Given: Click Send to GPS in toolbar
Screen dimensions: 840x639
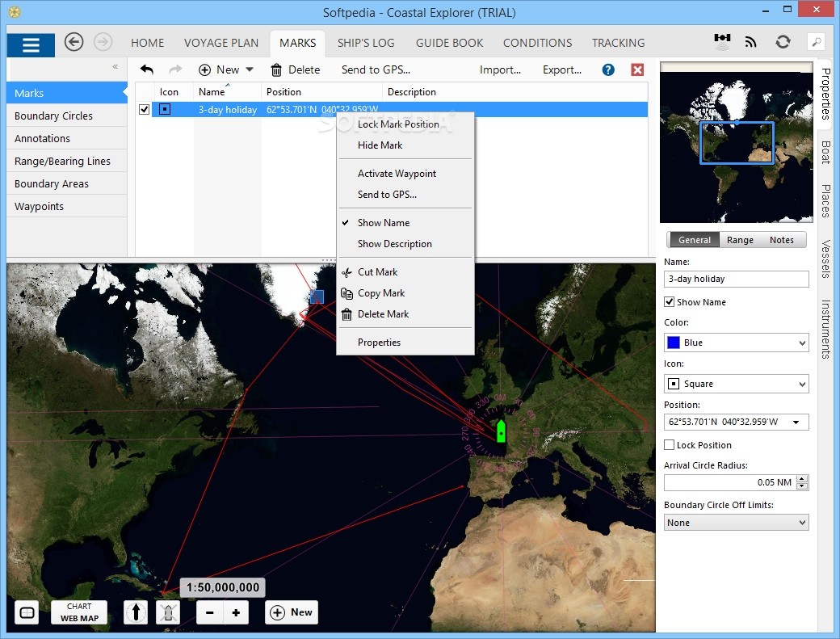Looking at the screenshot, I should [x=376, y=69].
